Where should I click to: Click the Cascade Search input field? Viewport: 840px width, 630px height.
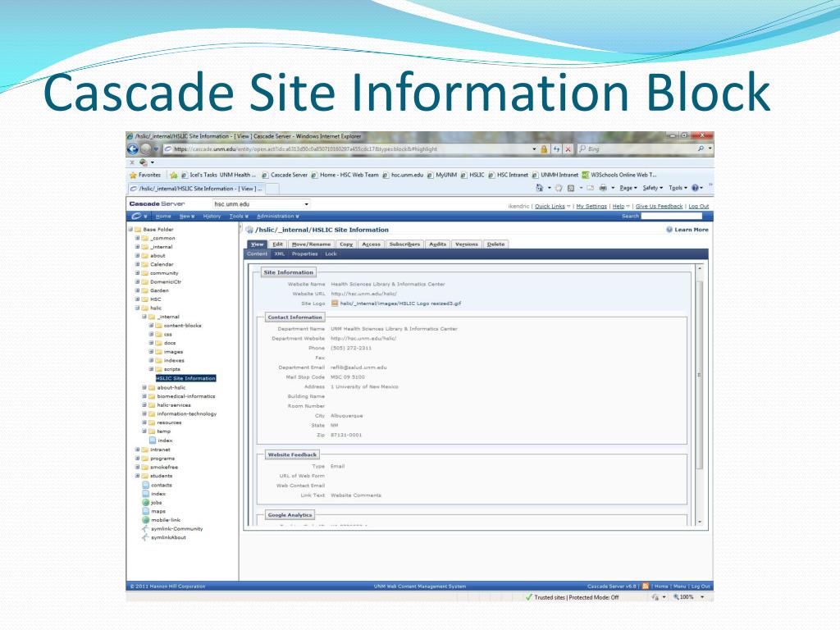point(671,216)
